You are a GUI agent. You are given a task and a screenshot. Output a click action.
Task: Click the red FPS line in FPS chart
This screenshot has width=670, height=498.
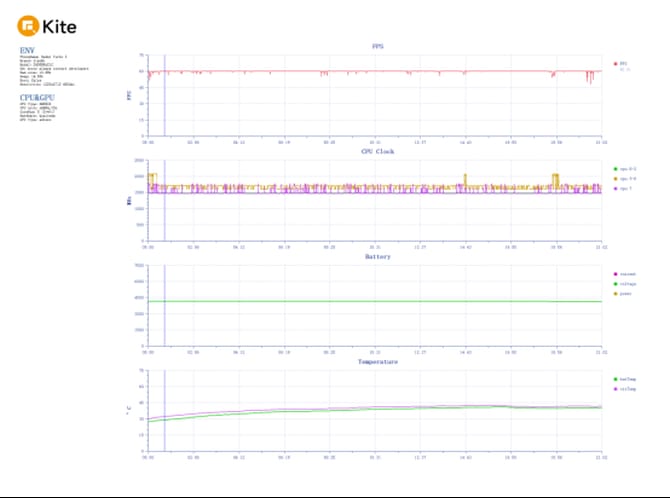point(375,71)
